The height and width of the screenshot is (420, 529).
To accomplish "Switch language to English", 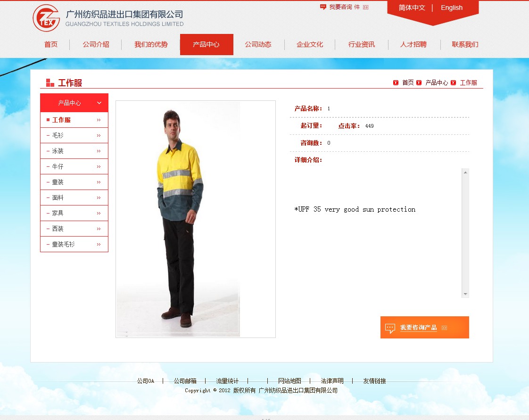I will (x=451, y=8).
